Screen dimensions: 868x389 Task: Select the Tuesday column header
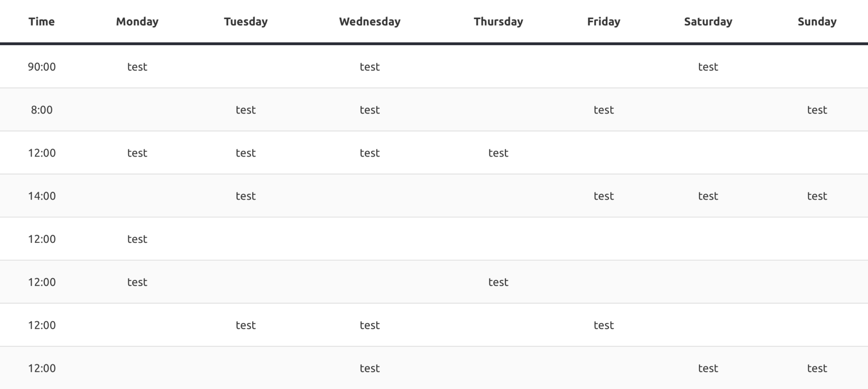tap(245, 22)
